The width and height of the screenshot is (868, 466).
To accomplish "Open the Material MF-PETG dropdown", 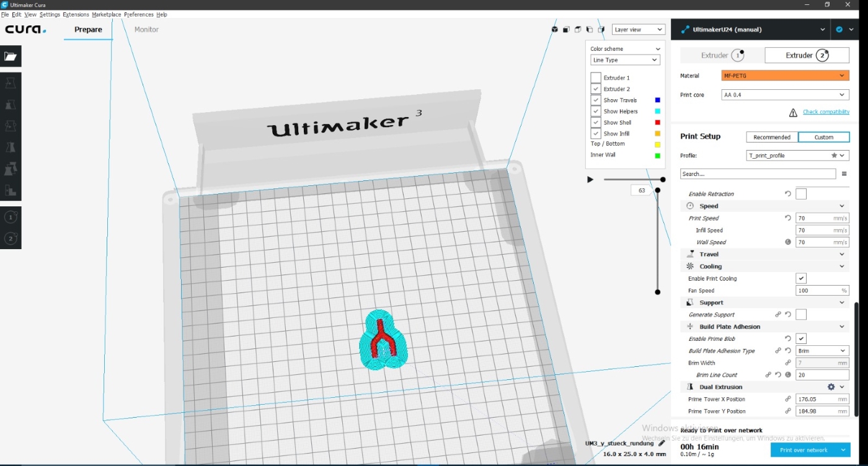I will 784,76.
